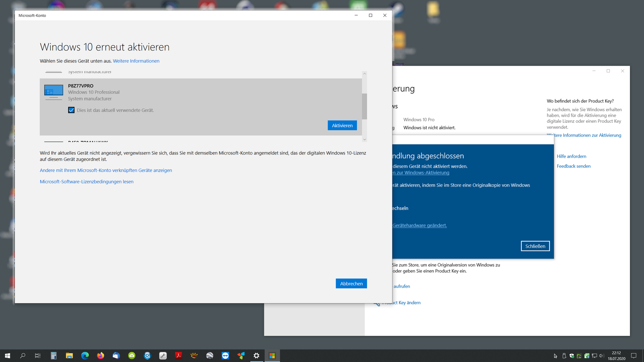Open taskbar search magnifier
This screenshot has width=644, height=362.
tap(23, 356)
